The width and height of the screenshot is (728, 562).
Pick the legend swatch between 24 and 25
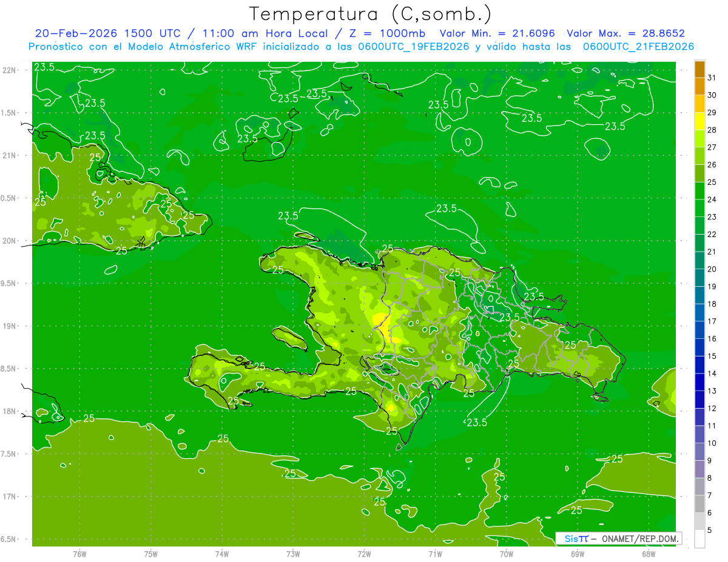tap(699, 191)
